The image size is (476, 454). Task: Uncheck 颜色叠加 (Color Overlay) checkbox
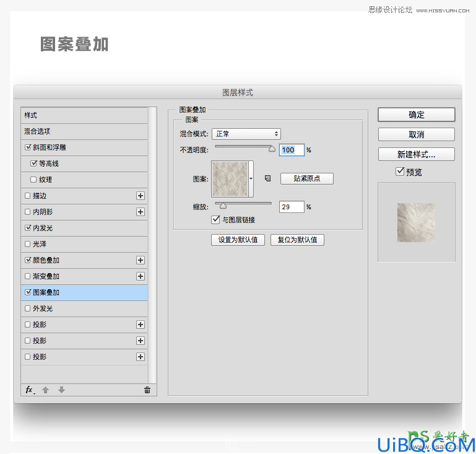click(x=28, y=260)
